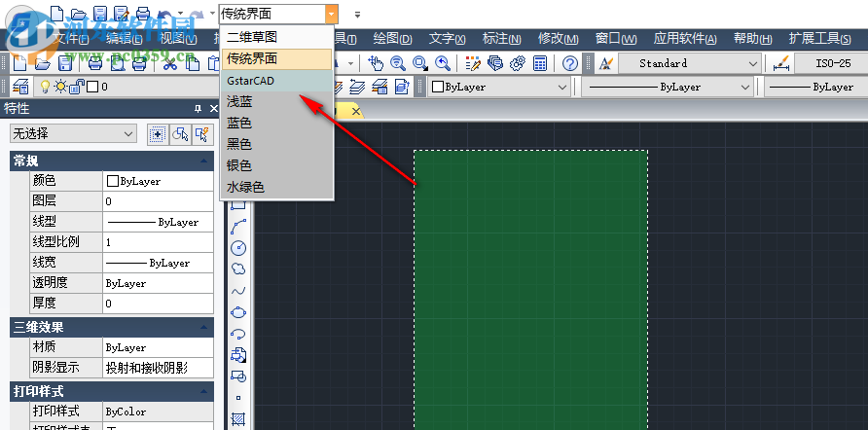This screenshot has width=868, height=430.
Task: Toggle the layer lightbulb on/off icon
Action: [x=44, y=87]
